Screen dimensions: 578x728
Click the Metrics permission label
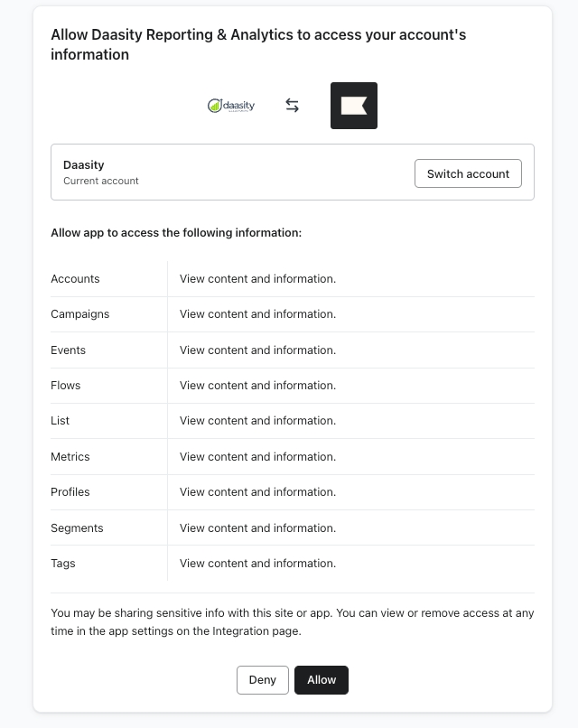(x=70, y=457)
